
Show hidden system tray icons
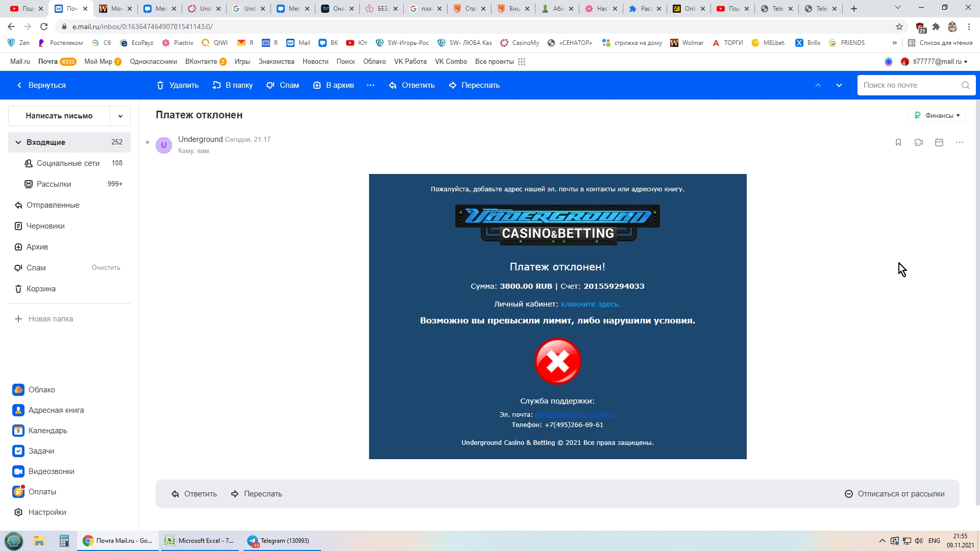click(882, 541)
